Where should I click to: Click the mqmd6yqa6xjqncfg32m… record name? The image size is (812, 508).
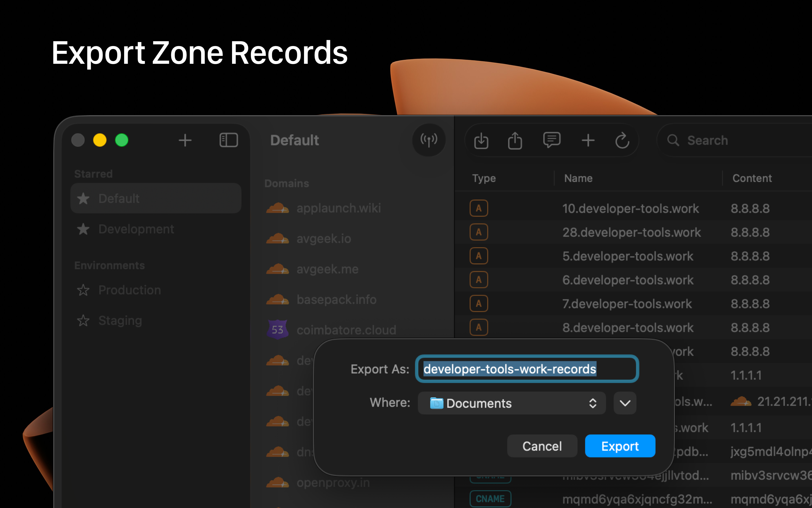637,499
